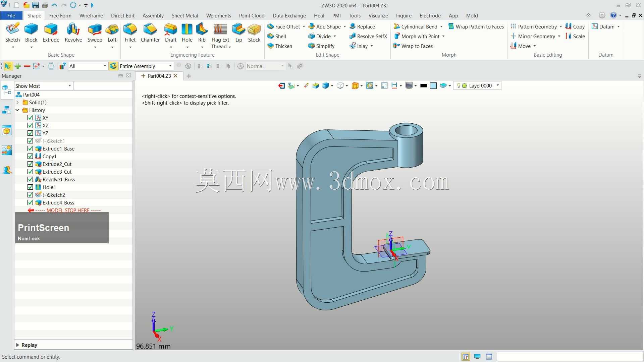Click Cylindrical Bend button
Image resolution: width=644 pixels, height=362 pixels.
coord(416,26)
